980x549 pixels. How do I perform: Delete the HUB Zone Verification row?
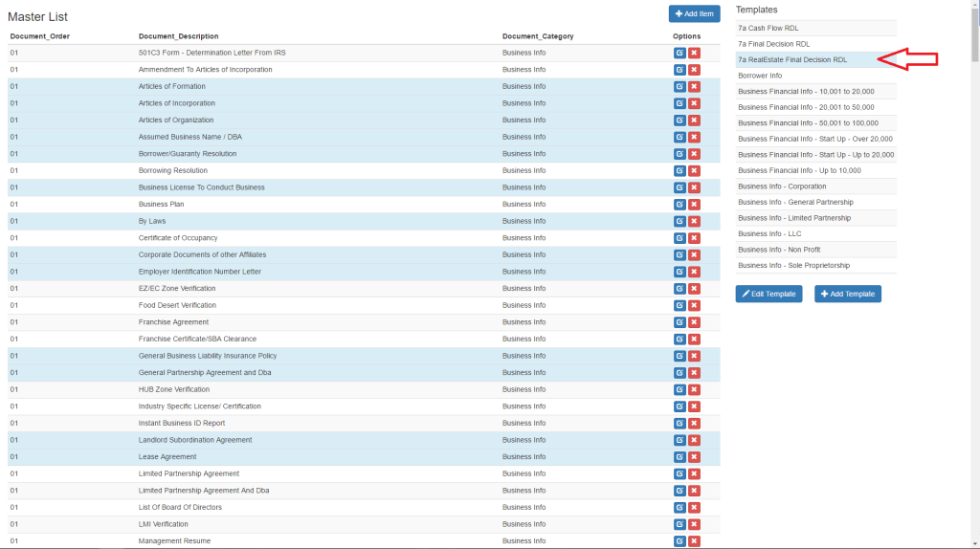[x=694, y=390]
